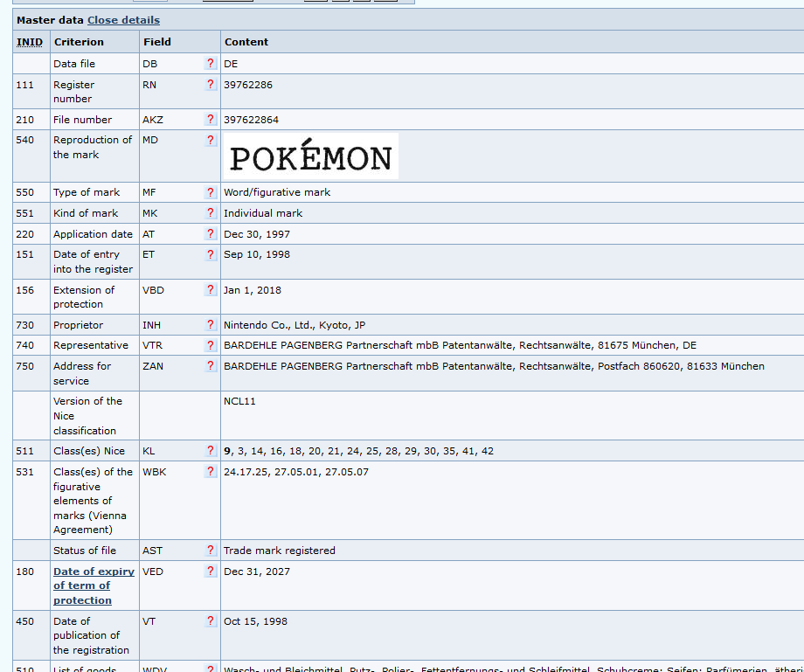Click help icon for Class(es) Nice KL
The height and width of the screenshot is (672, 804).
(x=211, y=450)
